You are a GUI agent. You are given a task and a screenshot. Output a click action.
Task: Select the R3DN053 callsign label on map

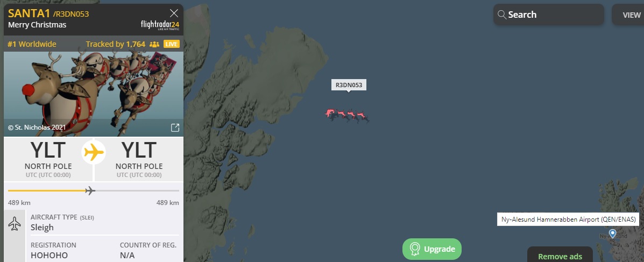(x=349, y=85)
